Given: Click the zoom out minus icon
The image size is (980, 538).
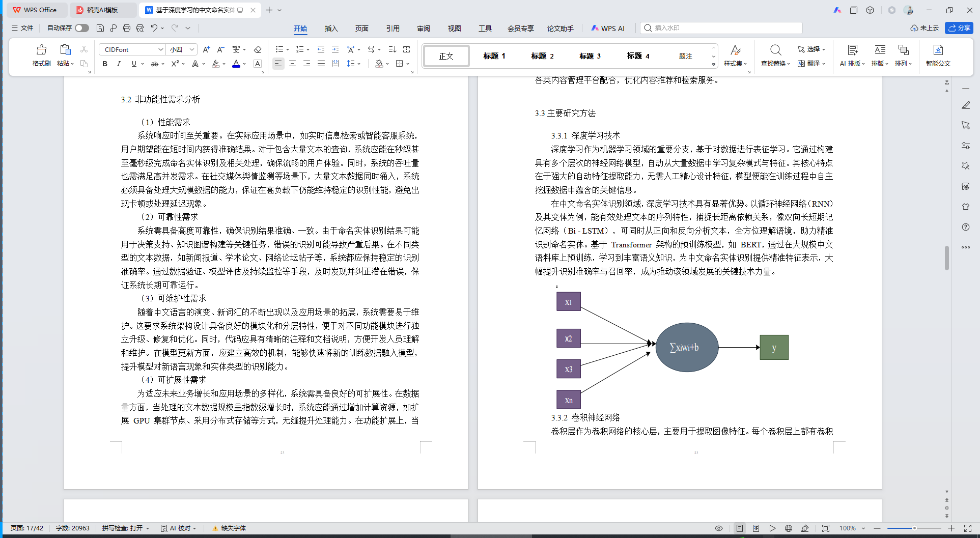Looking at the screenshot, I should tap(877, 528).
